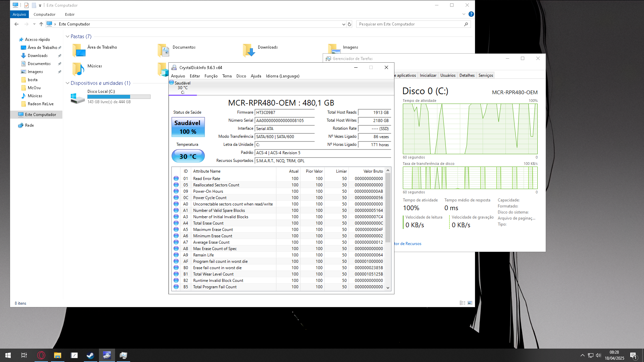Expand the ribbon with the chevron
Viewport: 644px width, 362px height.
tap(464, 14)
